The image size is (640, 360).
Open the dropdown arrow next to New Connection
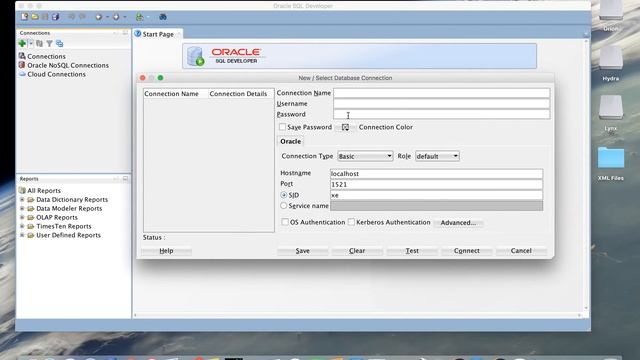(31, 43)
